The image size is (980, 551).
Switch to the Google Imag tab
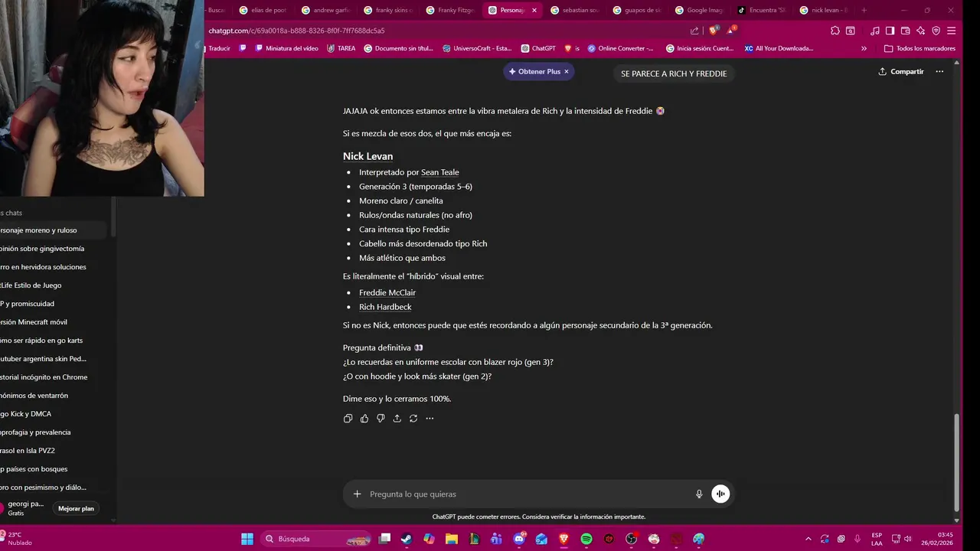click(x=699, y=10)
